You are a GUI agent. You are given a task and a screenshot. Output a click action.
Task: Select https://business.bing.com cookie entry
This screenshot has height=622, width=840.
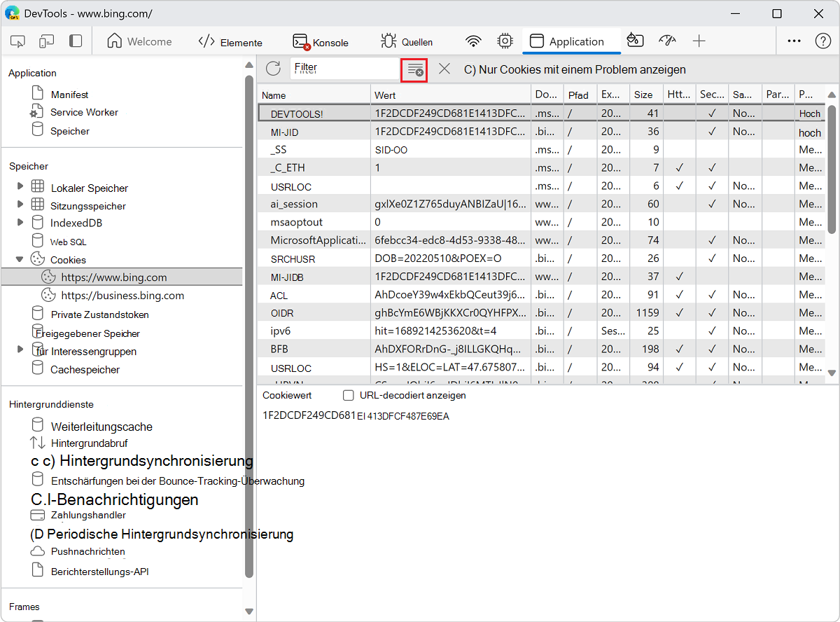click(x=122, y=295)
